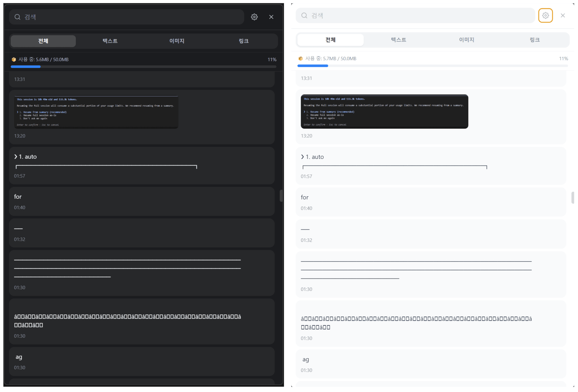Open settings gear in dark panel

click(x=254, y=17)
